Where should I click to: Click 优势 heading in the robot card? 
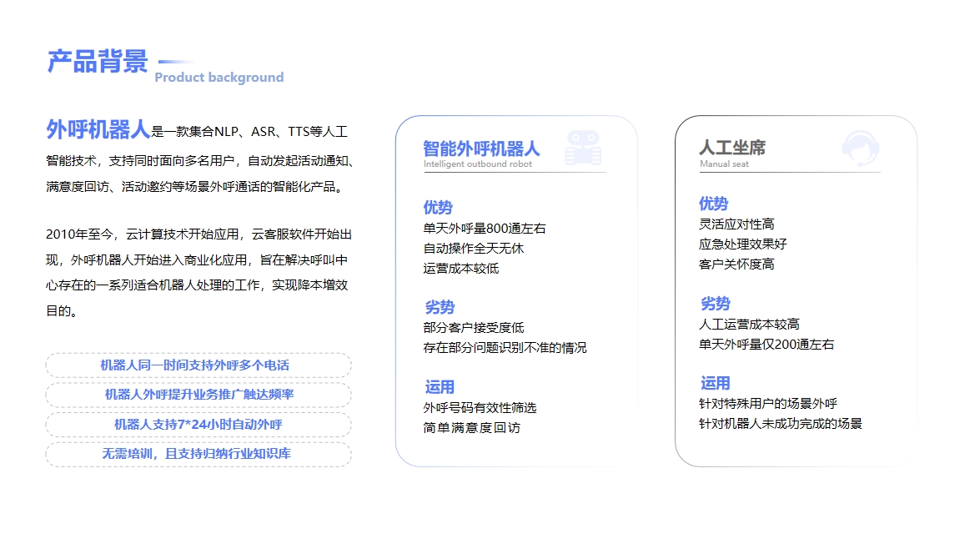point(438,207)
